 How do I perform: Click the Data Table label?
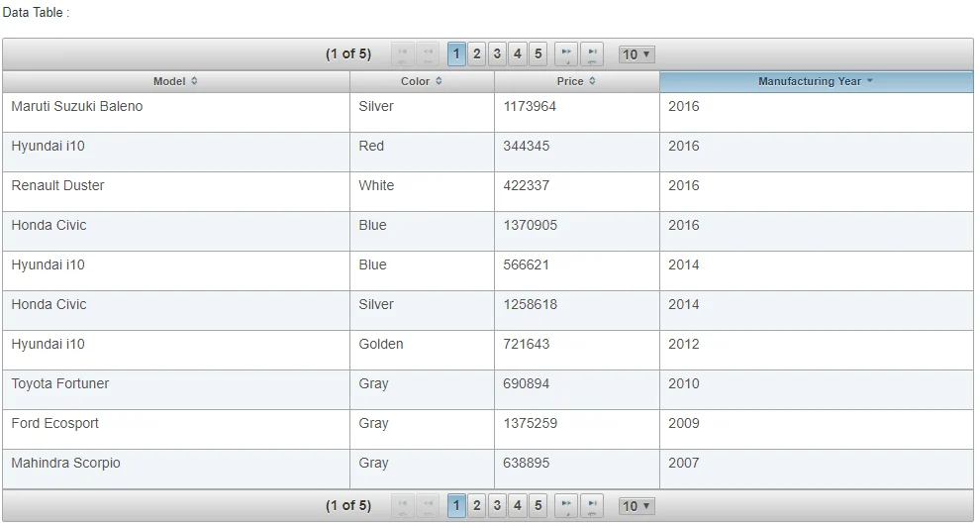pos(36,13)
